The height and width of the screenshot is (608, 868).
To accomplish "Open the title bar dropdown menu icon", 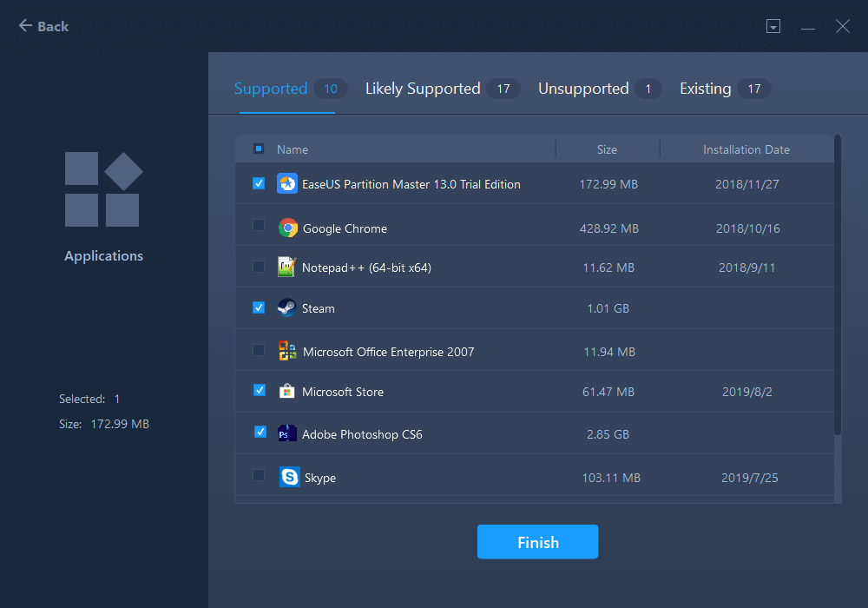I will pyautogui.click(x=773, y=26).
